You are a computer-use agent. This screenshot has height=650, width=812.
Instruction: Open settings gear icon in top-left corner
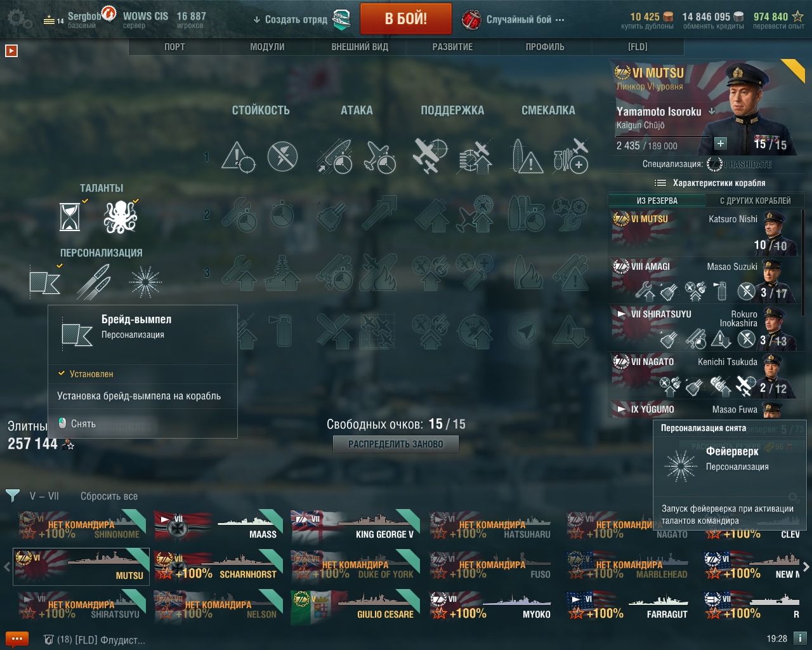tap(20, 19)
